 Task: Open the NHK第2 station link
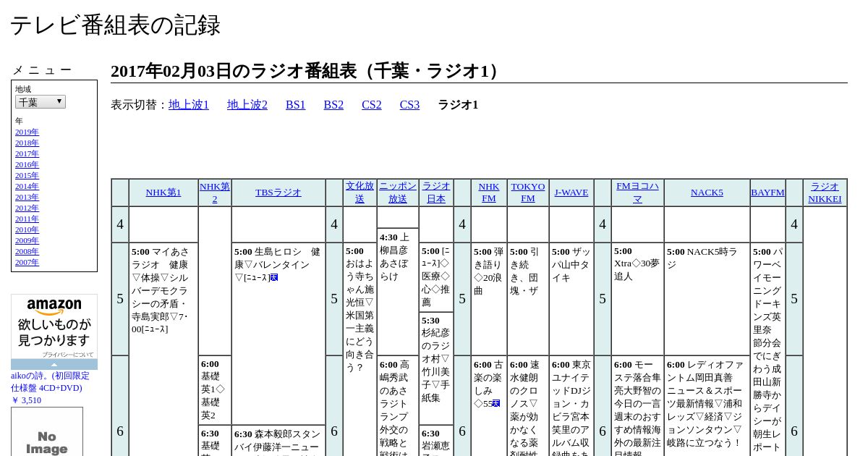[x=215, y=193]
